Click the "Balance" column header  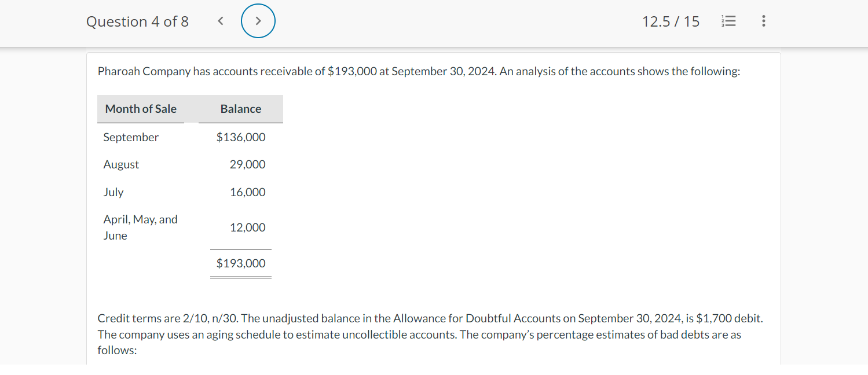tap(241, 109)
